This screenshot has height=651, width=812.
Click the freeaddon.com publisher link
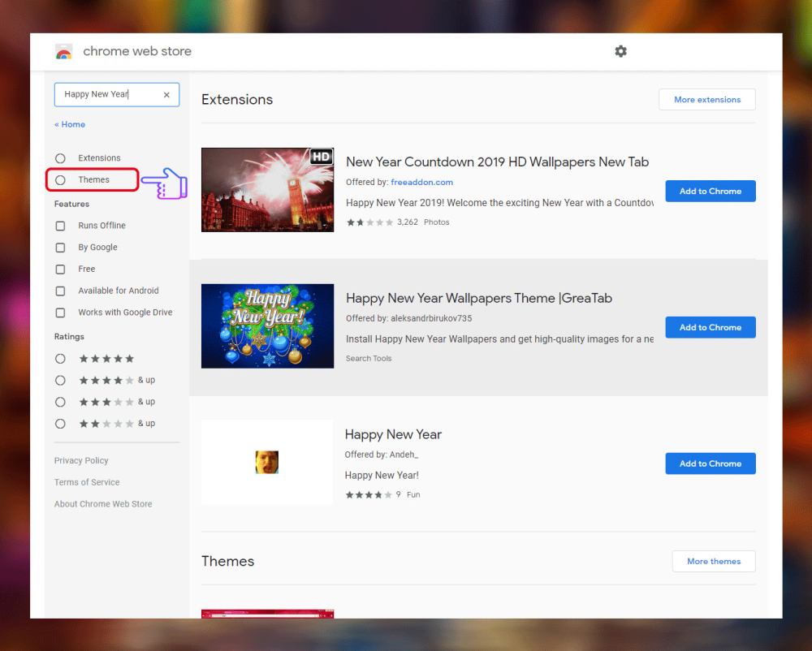point(421,183)
